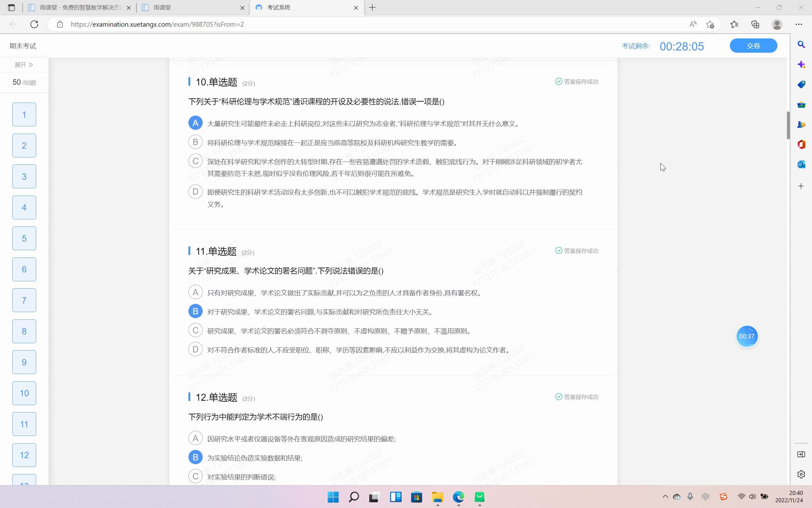The image size is (812, 508).
Task: Submit the exam with 交卷 button
Action: click(x=753, y=46)
